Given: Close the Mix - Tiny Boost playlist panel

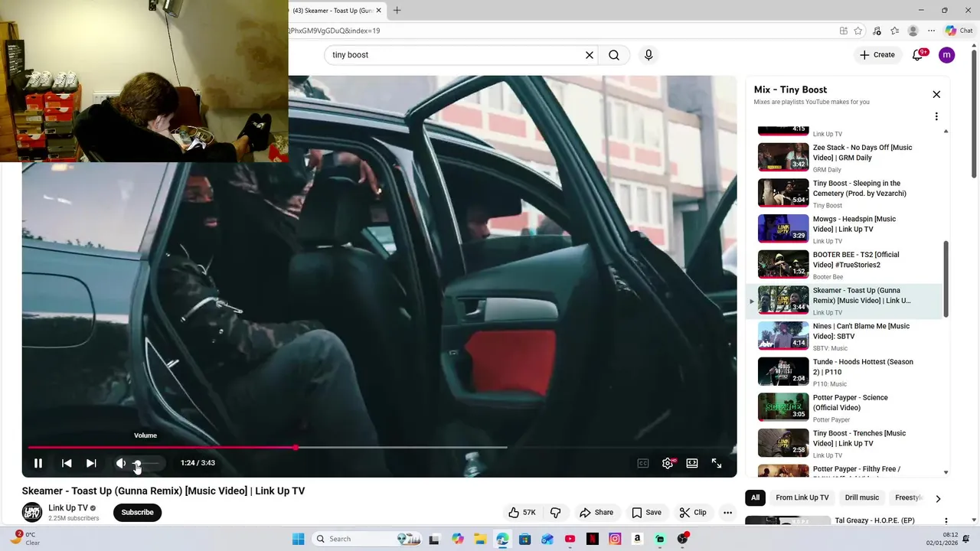Looking at the screenshot, I should pos(936,94).
